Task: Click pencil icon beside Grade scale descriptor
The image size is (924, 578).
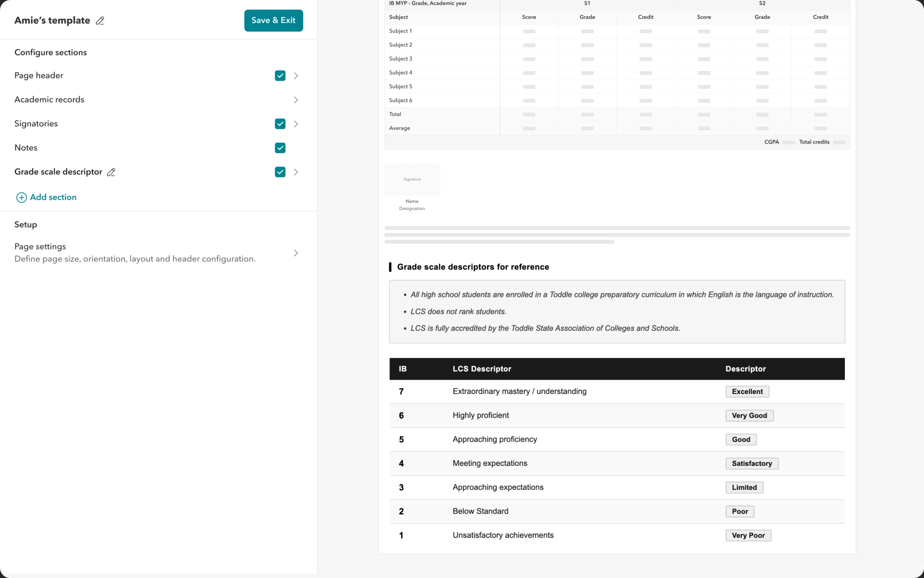Action: click(111, 172)
